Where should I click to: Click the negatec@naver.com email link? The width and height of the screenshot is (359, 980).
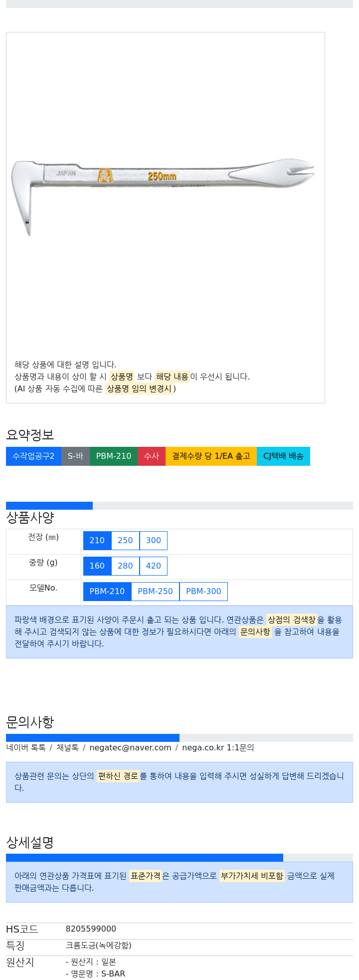(x=130, y=748)
